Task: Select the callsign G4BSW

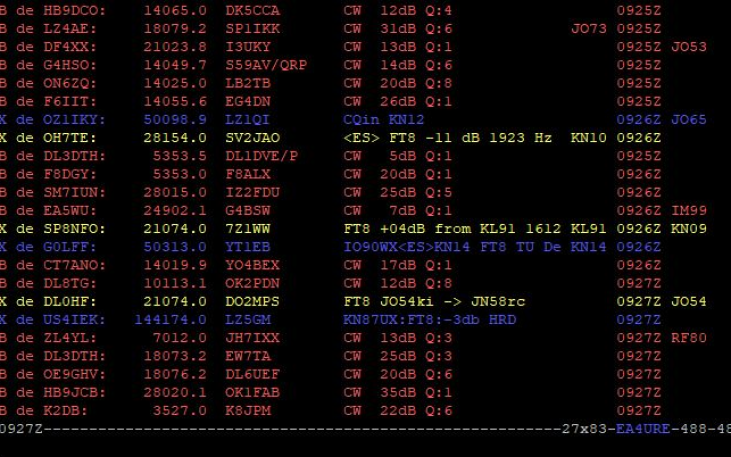Action: pos(248,210)
